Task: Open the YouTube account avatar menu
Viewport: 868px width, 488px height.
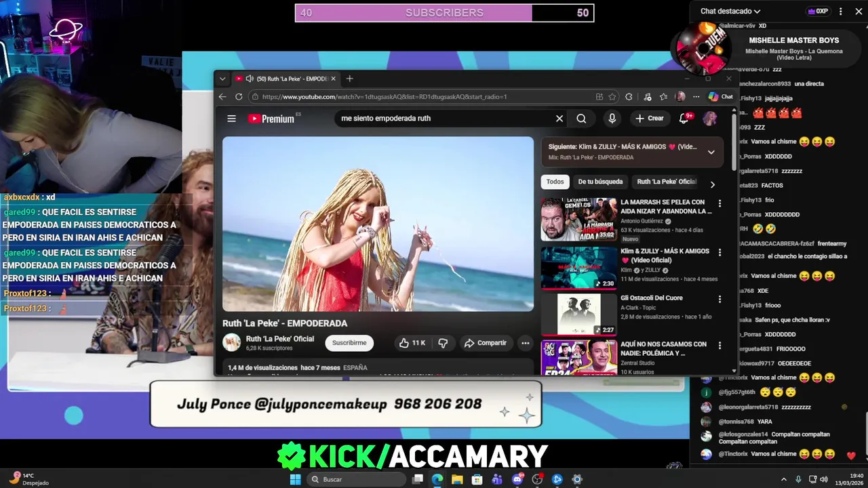Action: (710, 119)
